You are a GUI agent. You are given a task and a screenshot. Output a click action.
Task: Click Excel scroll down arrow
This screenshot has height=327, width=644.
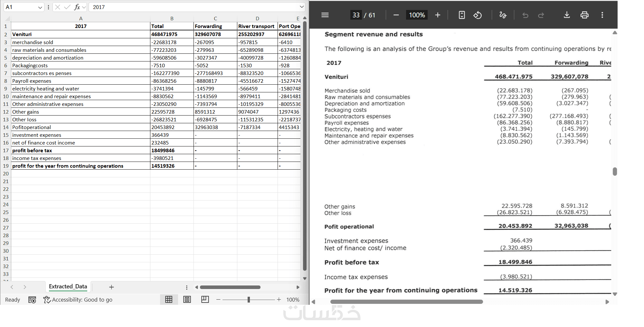coord(305,278)
